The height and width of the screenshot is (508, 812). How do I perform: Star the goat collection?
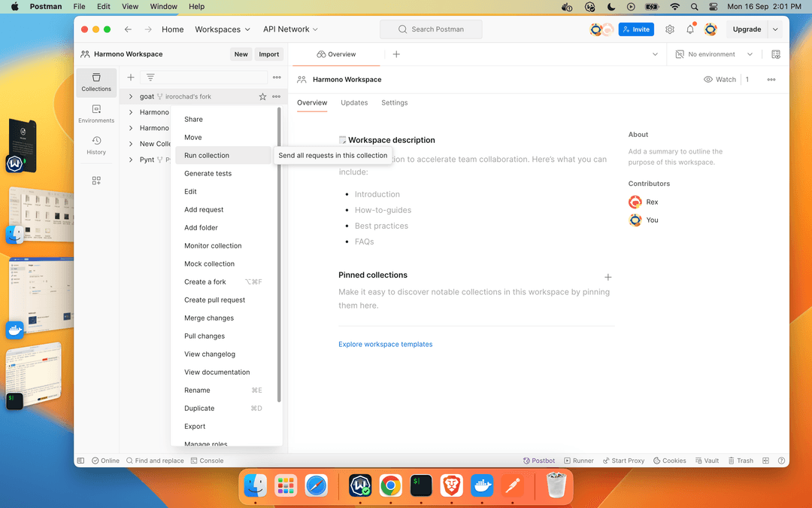(x=262, y=96)
